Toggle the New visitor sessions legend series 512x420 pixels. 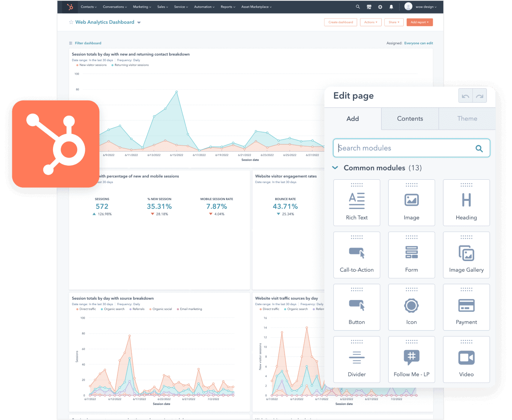coord(92,65)
